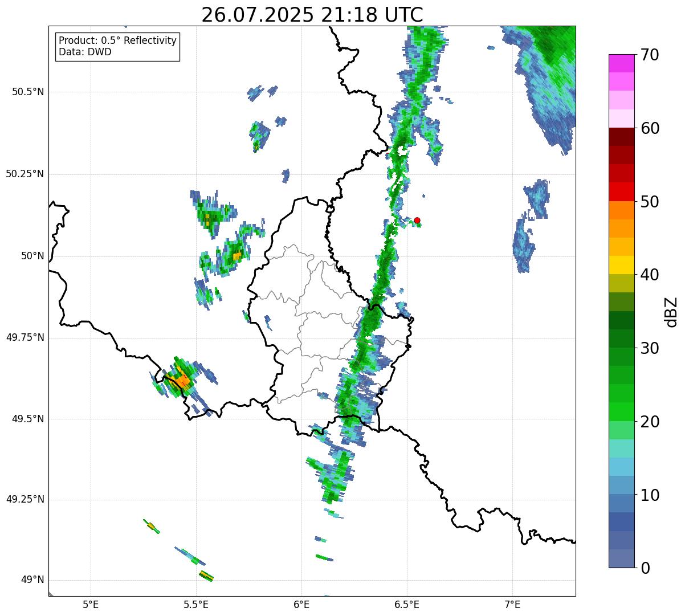The image size is (685, 616).
Task: Click the light turquoise swatch below 20
Action: click(621, 448)
